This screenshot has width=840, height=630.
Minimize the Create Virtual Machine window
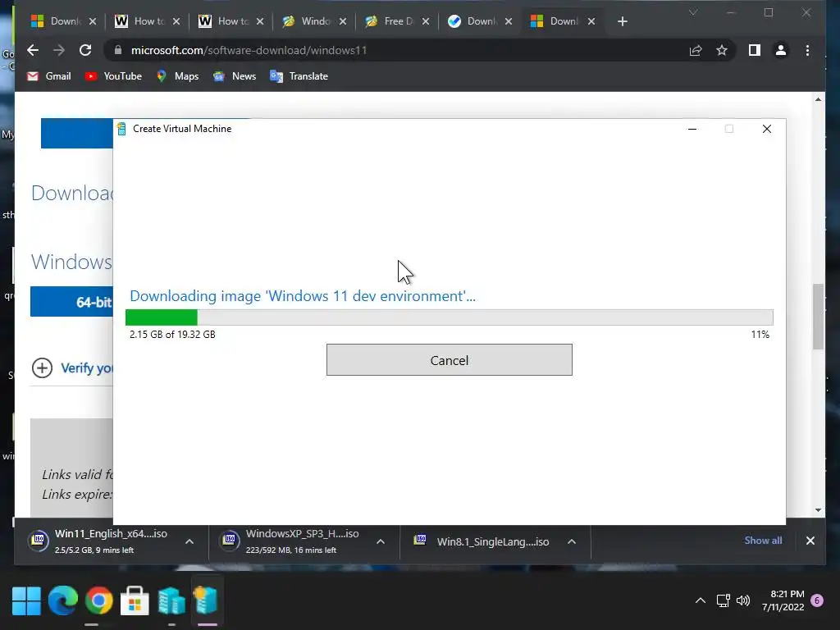pyautogui.click(x=692, y=129)
